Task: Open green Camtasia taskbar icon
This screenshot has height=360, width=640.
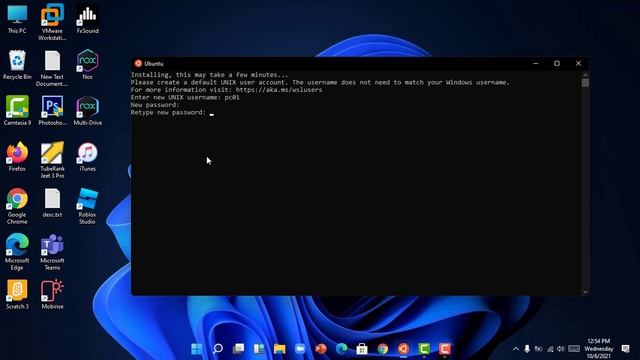Action: click(424, 349)
